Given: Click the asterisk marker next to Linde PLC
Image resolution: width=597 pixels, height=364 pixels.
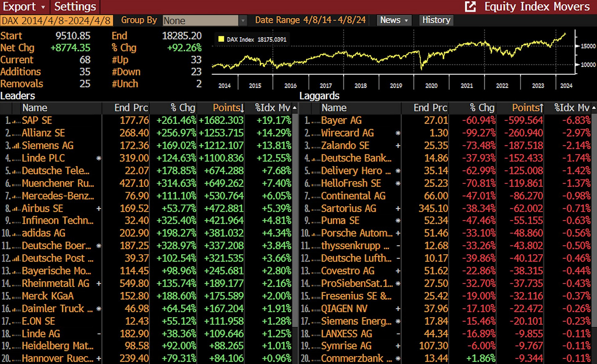Looking at the screenshot, I should pyautogui.click(x=98, y=158).
